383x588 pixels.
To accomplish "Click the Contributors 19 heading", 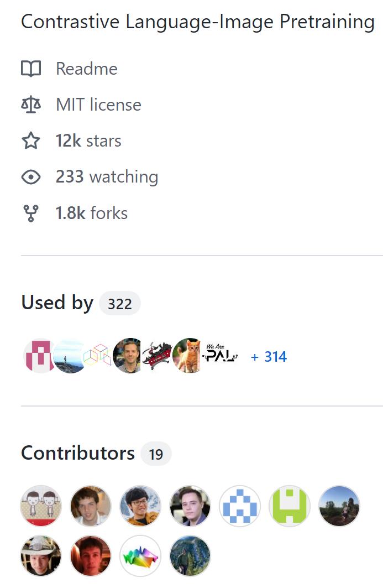I will click(90, 452).
